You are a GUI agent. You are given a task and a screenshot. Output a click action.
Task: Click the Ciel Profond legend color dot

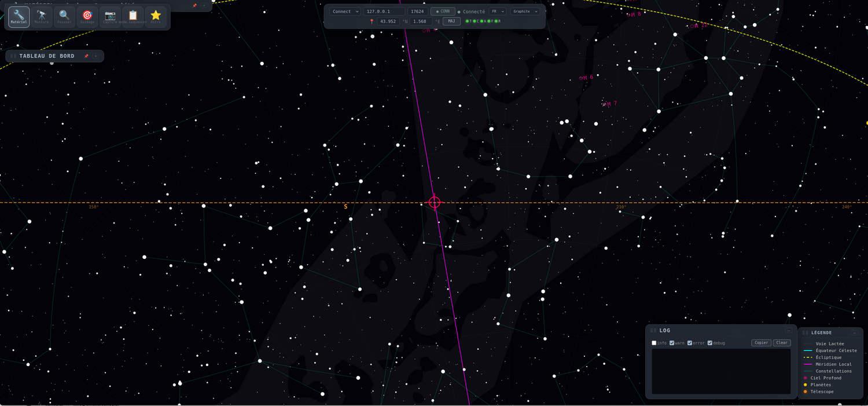(x=805, y=378)
